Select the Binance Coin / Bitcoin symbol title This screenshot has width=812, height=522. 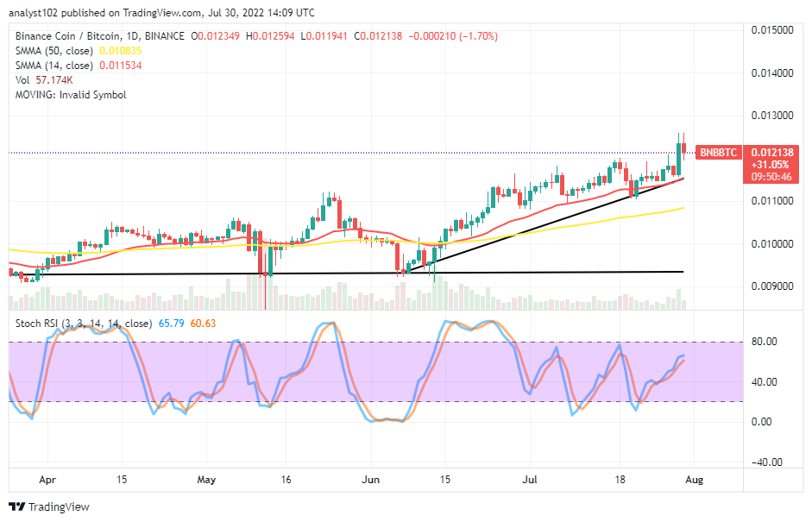pos(100,36)
